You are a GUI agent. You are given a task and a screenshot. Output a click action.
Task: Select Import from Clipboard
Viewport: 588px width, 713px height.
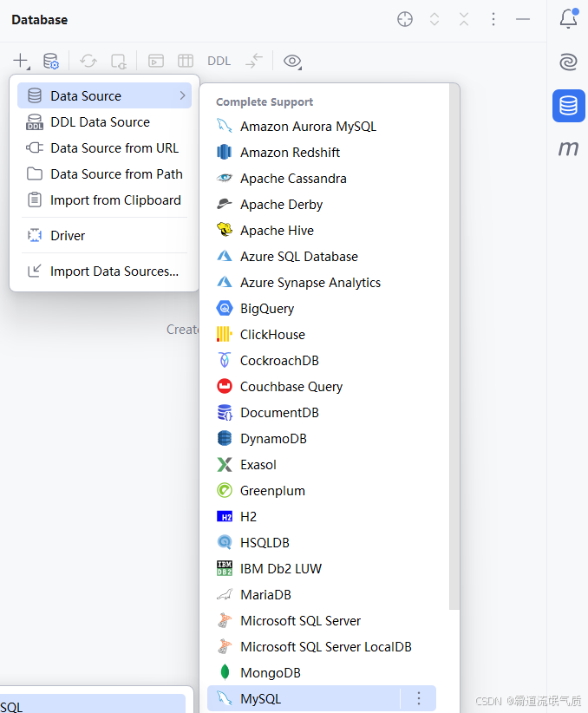104,200
